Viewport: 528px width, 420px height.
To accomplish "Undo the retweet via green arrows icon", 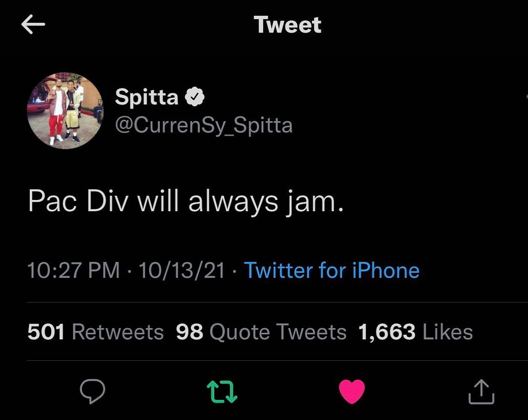I will 222,392.
